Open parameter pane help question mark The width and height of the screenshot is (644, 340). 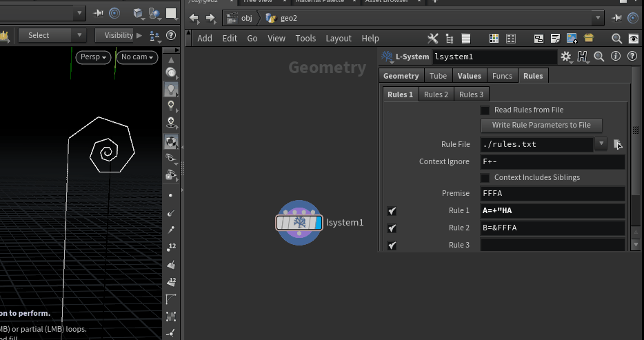tap(632, 57)
